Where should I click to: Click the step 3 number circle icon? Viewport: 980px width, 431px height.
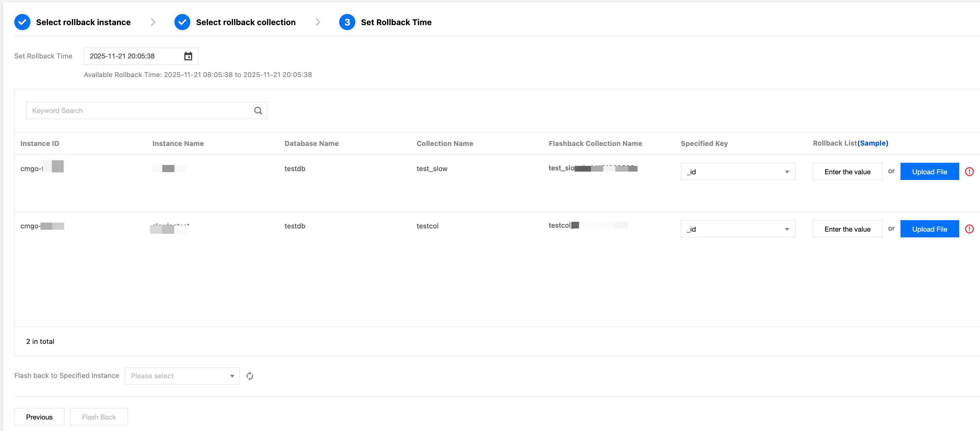pos(347,23)
